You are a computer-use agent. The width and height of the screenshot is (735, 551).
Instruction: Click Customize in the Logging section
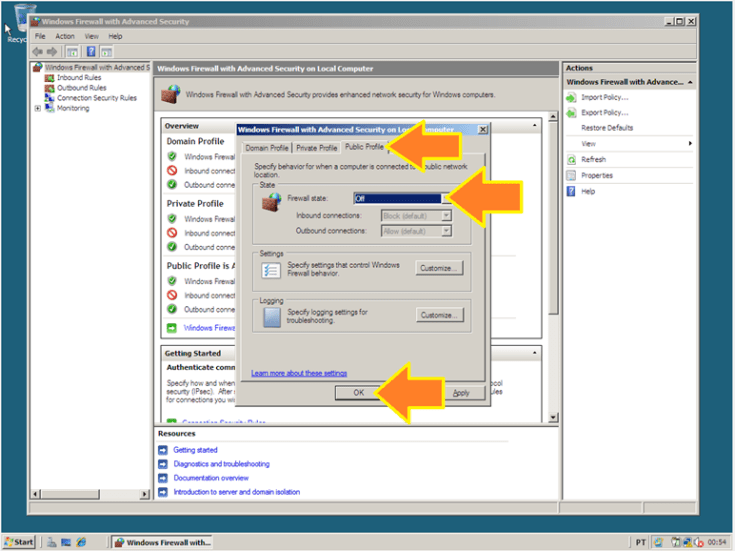[440, 315]
